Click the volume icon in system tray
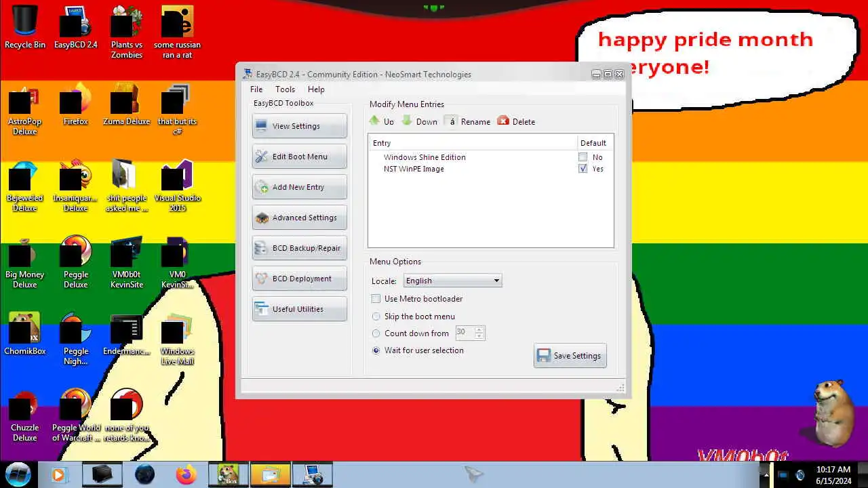Screen dimensions: 868x488 pos(800,475)
